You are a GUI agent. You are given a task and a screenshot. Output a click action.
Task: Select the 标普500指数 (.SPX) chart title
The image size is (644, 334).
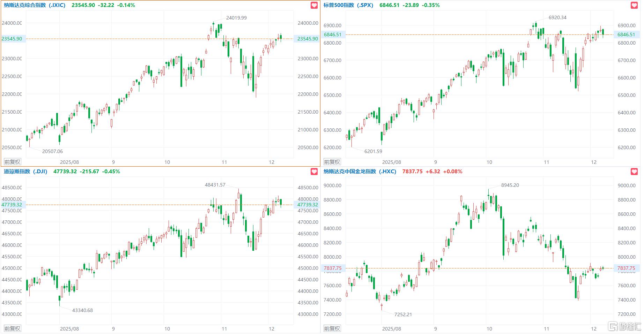tap(348, 5)
